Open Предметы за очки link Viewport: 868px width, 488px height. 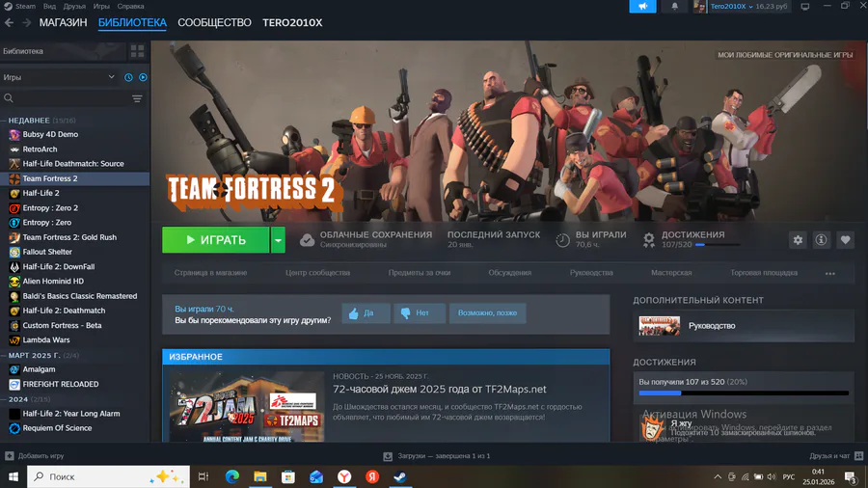point(420,273)
